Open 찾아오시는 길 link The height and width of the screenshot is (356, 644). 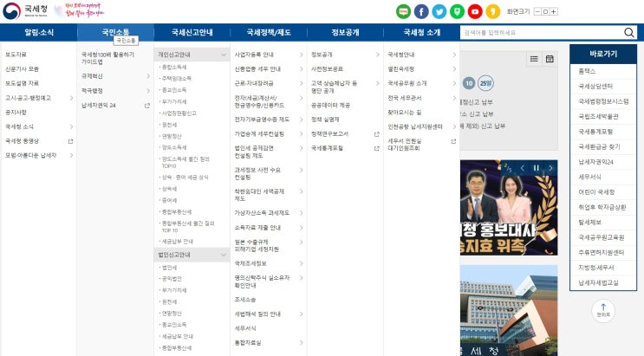(x=405, y=113)
